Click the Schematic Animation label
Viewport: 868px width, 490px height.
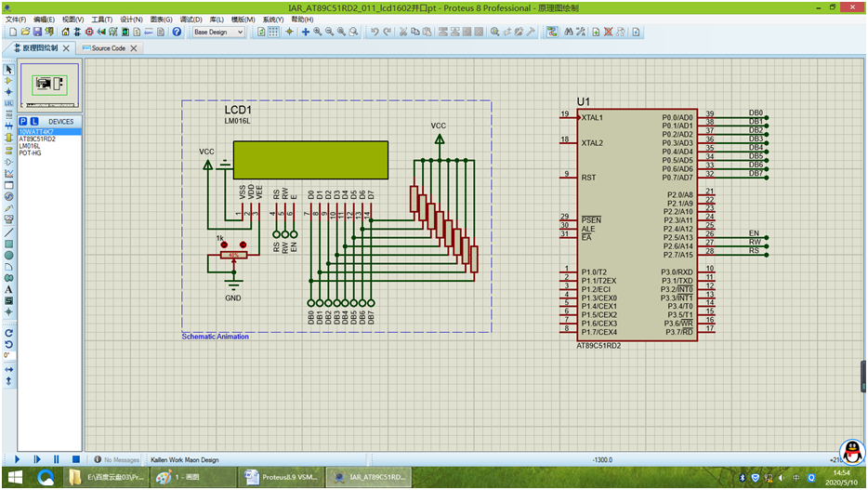[216, 337]
